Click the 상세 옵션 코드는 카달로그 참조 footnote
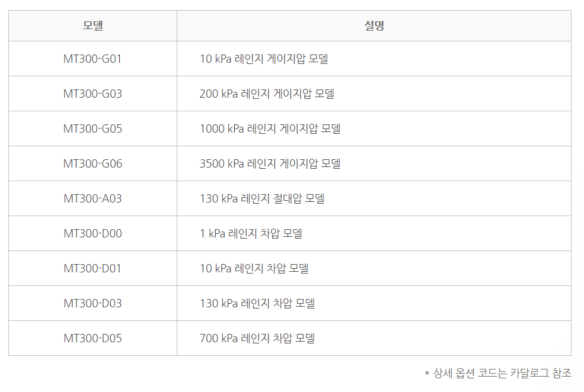This screenshot has height=392, width=584. 498,373
